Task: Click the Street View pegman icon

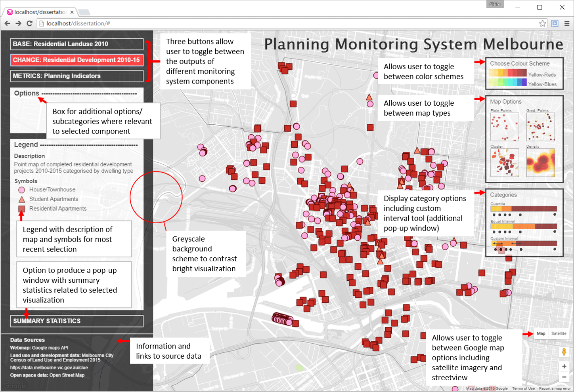Action: pyautogui.click(x=564, y=352)
